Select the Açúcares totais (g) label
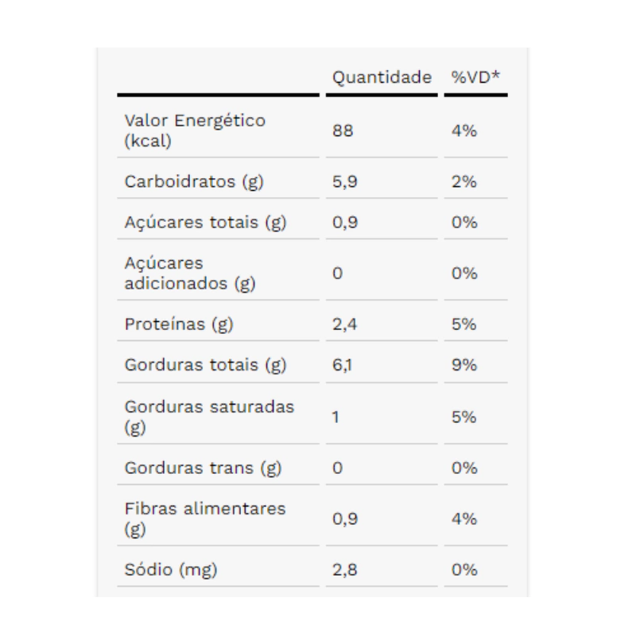 [205, 222]
